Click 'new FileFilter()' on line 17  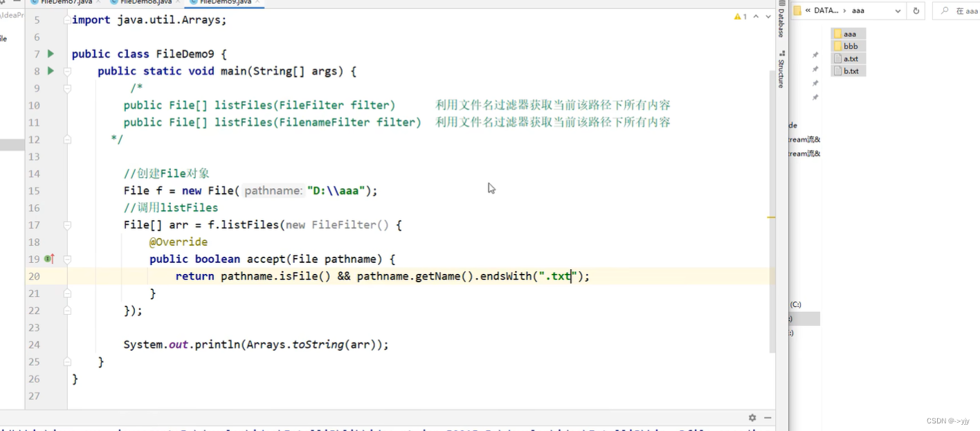coord(337,225)
